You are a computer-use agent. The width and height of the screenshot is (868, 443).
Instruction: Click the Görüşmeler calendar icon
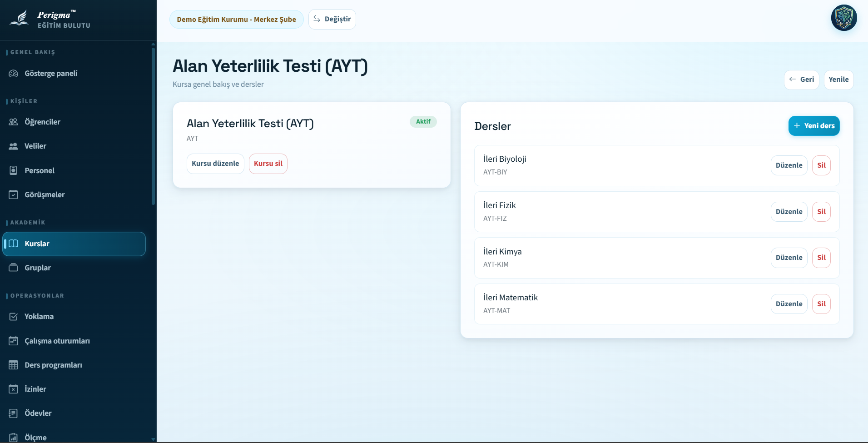pyautogui.click(x=14, y=195)
